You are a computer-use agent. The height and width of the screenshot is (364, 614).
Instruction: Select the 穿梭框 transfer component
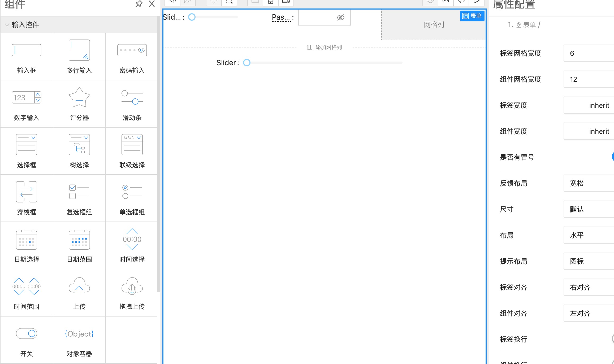[x=27, y=198]
